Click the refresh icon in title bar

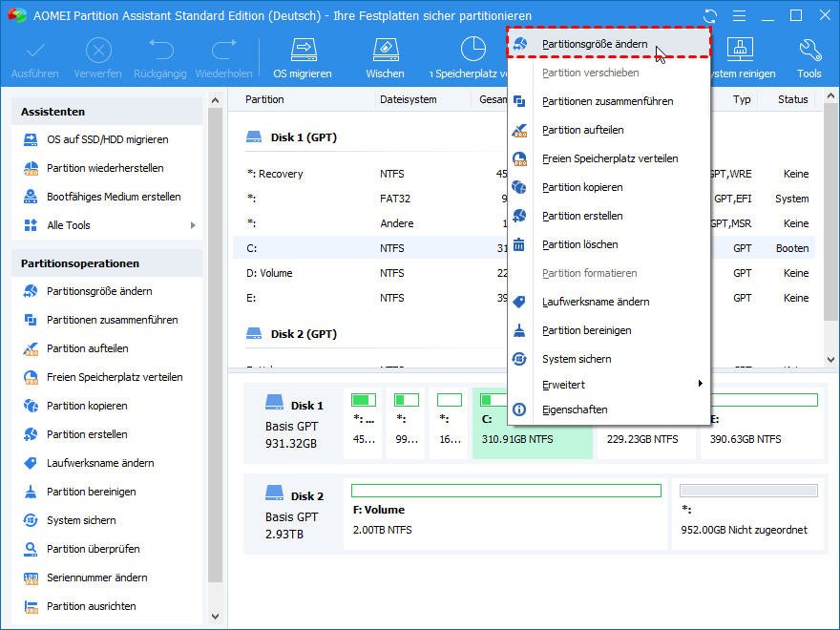click(x=710, y=16)
